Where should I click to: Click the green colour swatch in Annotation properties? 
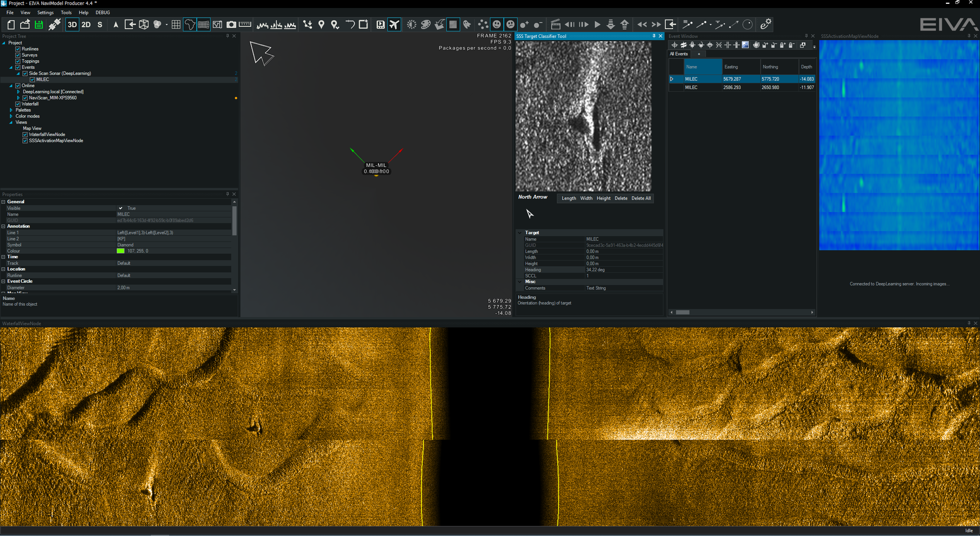click(x=121, y=251)
